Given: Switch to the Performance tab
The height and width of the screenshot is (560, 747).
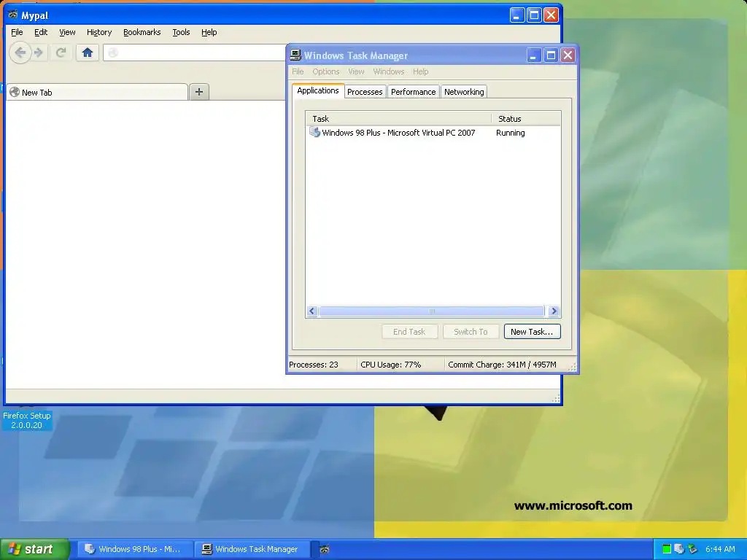Looking at the screenshot, I should click(413, 92).
